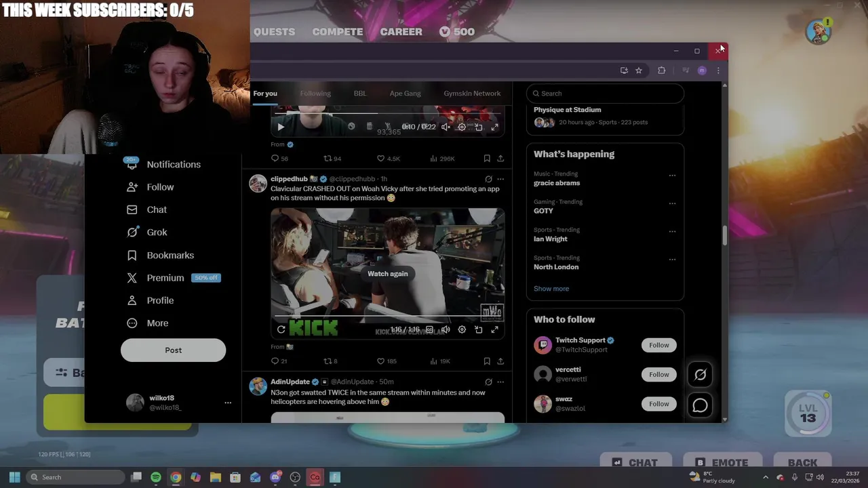Follow swaz

pos(658,404)
